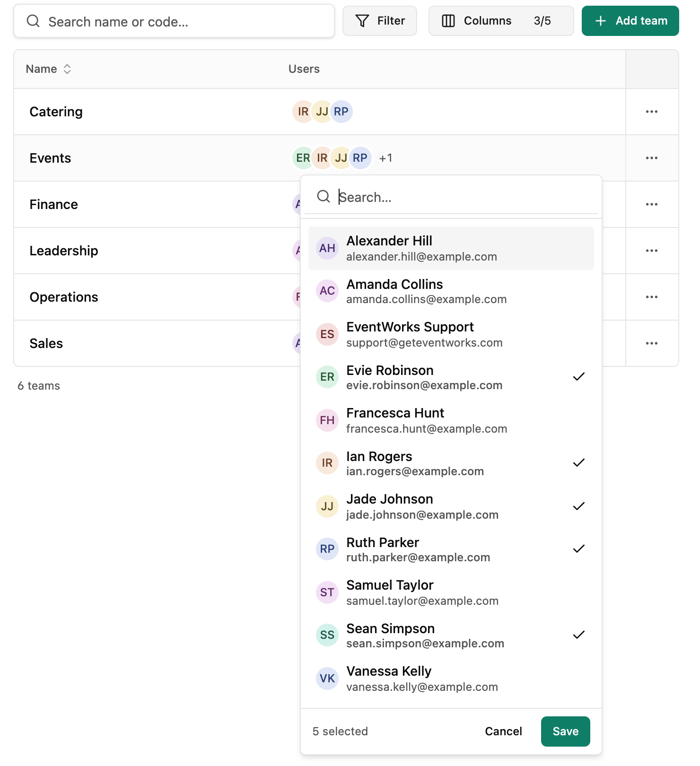This screenshot has width=700, height=766.
Task: Open the Columns 3/5 selector
Action: tap(501, 21)
